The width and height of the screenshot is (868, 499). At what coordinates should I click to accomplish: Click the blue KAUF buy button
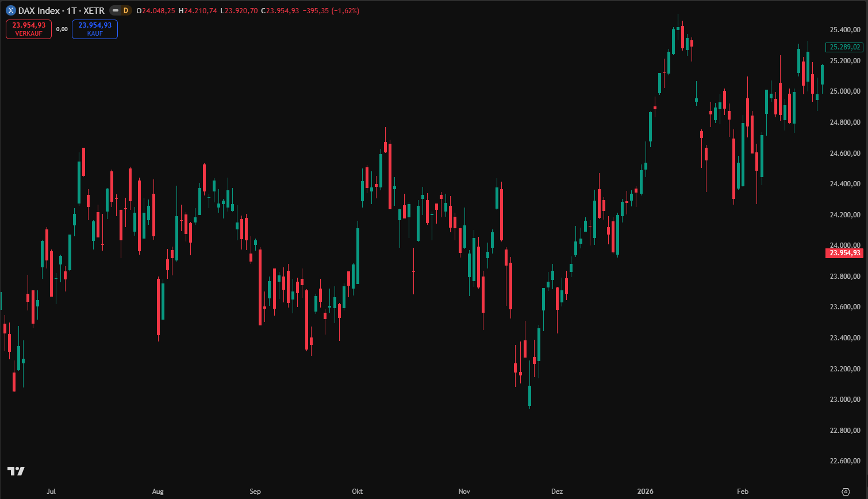(95, 29)
